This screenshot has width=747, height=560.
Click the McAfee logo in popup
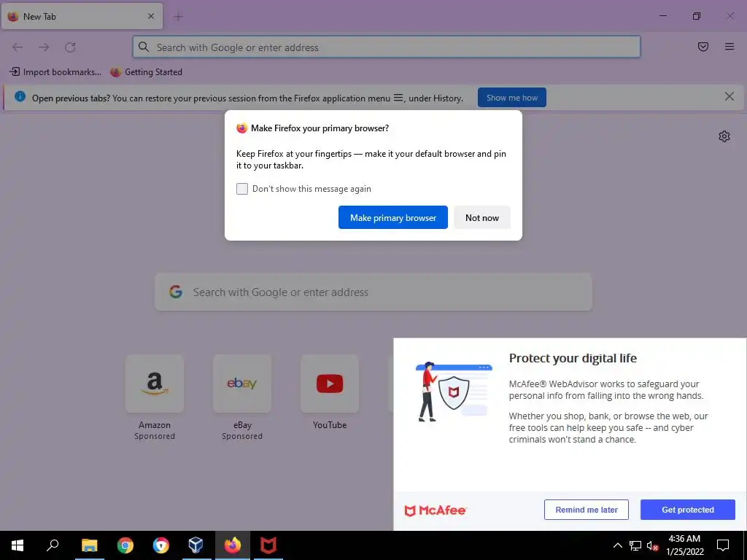[436, 510]
